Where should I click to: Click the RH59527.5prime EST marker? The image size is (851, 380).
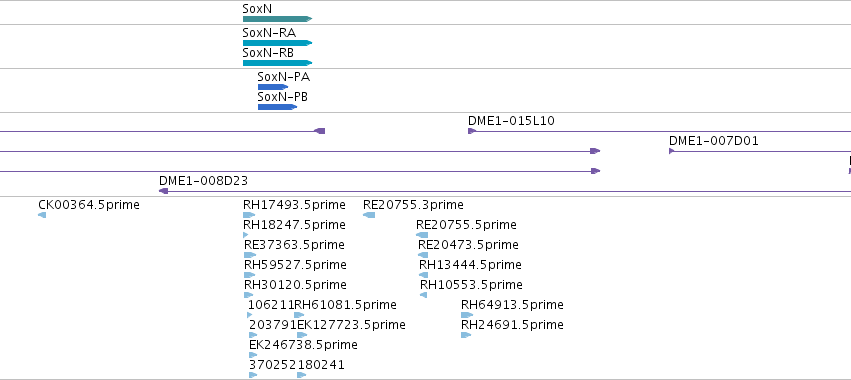pos(250,275)
